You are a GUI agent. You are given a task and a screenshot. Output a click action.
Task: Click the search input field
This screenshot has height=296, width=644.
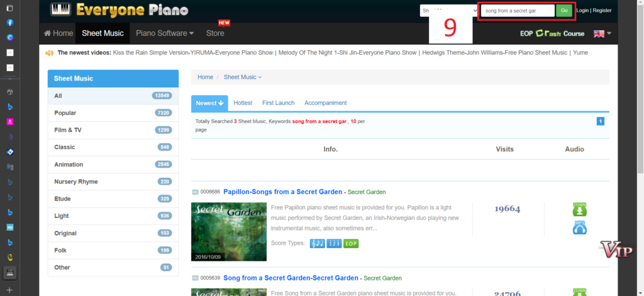click(x=518, y=11)
